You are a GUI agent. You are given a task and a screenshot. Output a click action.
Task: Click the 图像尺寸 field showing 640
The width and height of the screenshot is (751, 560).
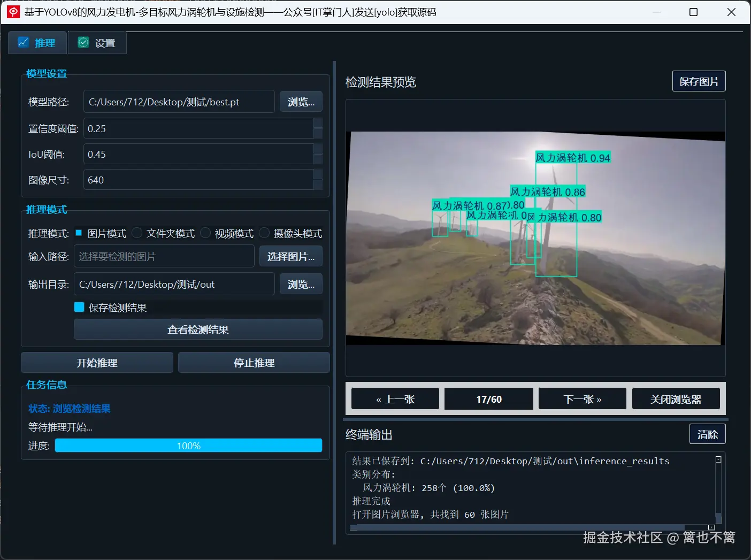pos(198,180)
